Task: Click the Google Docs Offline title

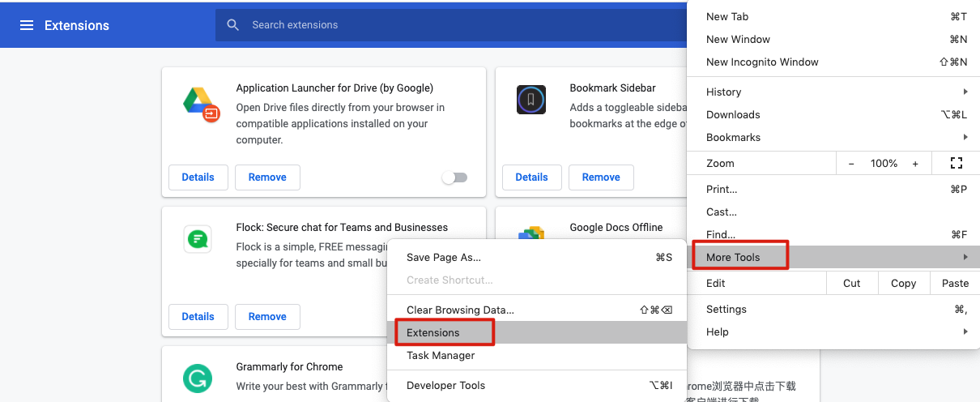Action: [616, 227]
